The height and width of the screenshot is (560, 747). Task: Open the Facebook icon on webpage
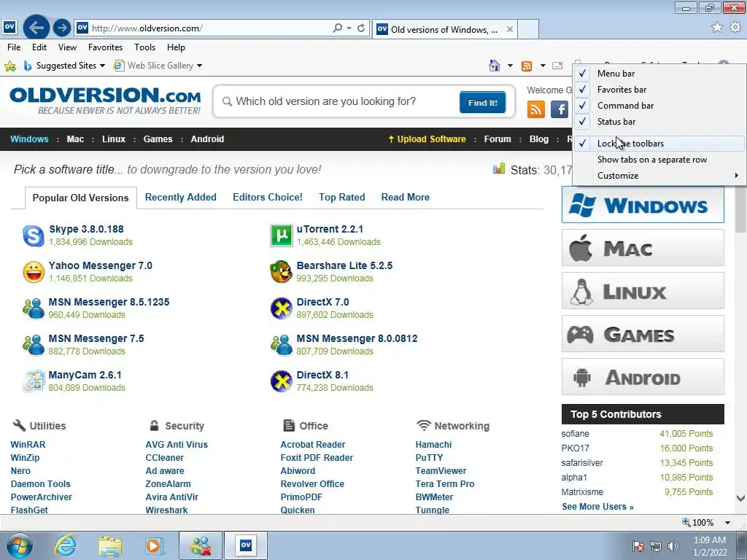[560, 109]
